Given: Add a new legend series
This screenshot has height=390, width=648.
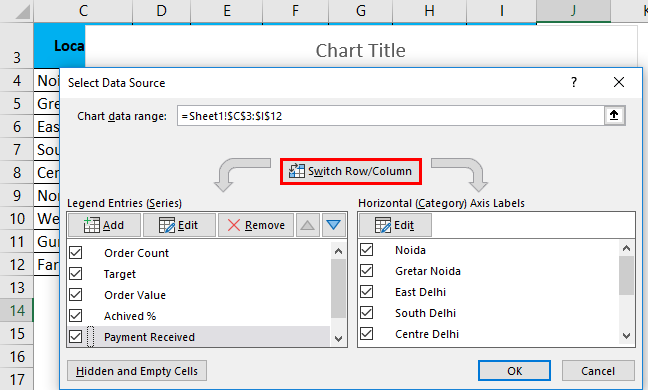Looking at the screenshot, I should [104, 225].
